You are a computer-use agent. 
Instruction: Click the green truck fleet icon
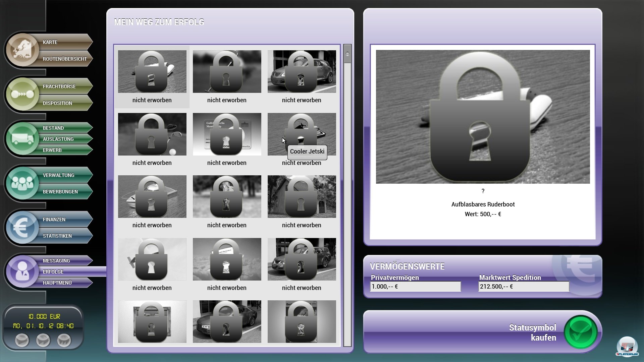pyautogui.click(x=22, y=139)
